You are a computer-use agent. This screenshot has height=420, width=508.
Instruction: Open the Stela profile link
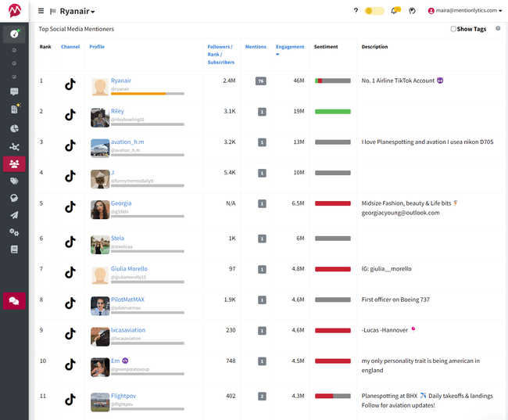click(x=117, y=238)
